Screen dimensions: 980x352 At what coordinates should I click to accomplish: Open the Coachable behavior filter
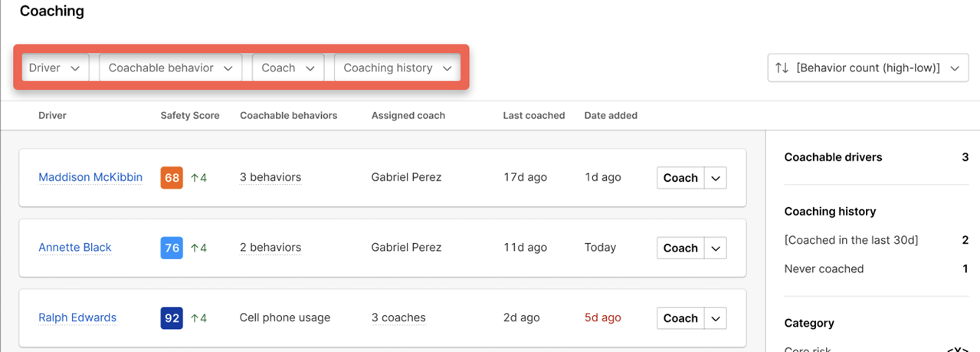pyautogui.click(x=170, y=67)
